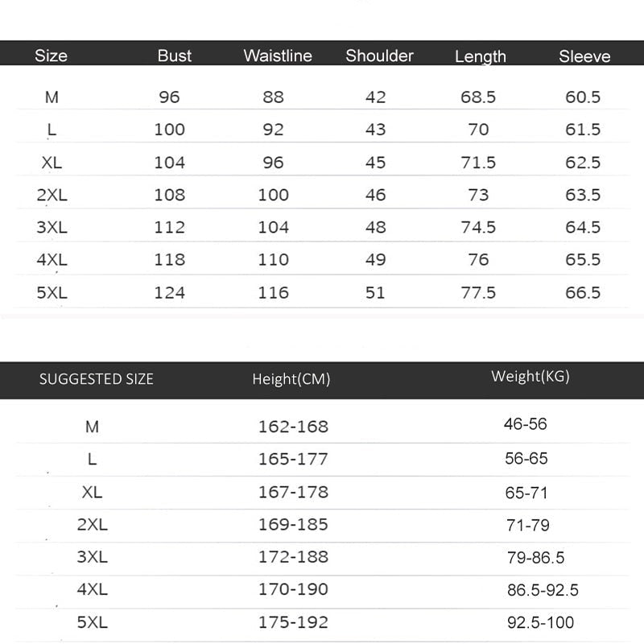Click the 169-185 height range

(293, 524)
